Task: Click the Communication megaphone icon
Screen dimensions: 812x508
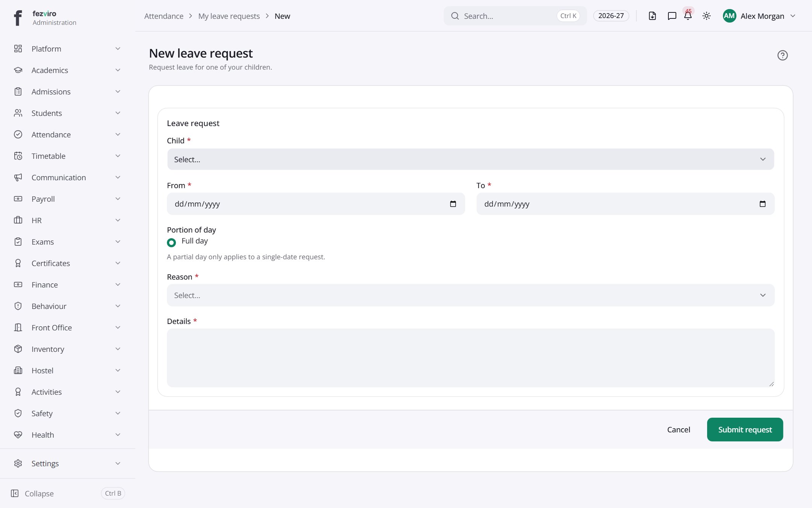Action: [x=18, y=177]
